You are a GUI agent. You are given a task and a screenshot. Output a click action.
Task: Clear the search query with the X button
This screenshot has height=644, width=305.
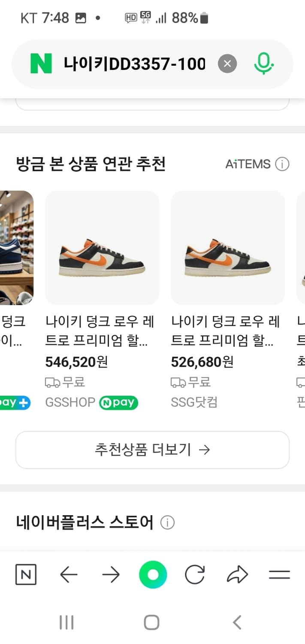point(228,63)
